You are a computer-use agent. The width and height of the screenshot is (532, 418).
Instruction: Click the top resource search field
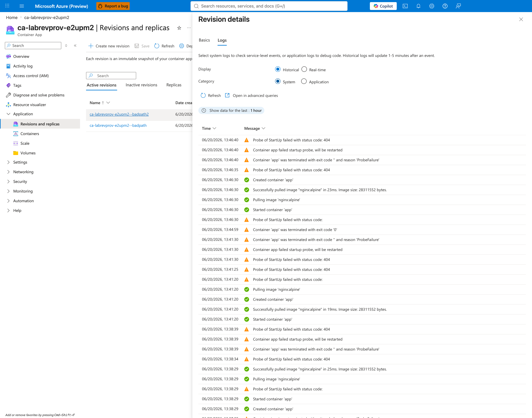tap(269, 6)
